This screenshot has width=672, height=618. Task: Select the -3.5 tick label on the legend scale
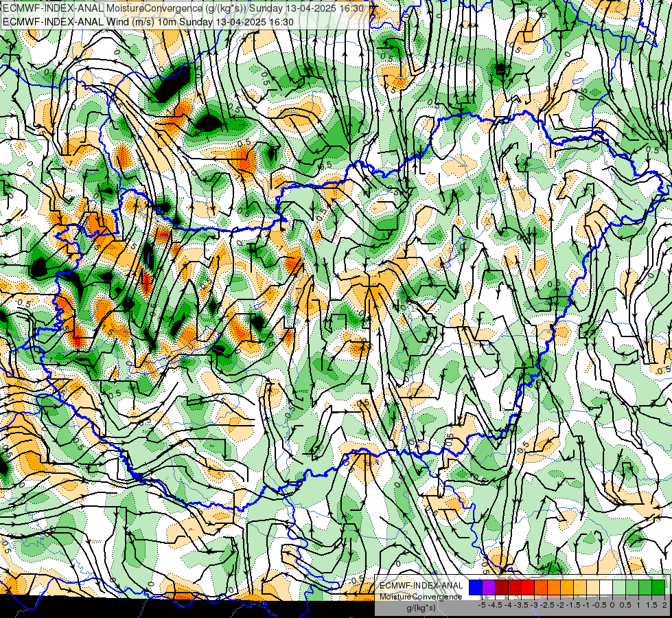coord(521,605)
